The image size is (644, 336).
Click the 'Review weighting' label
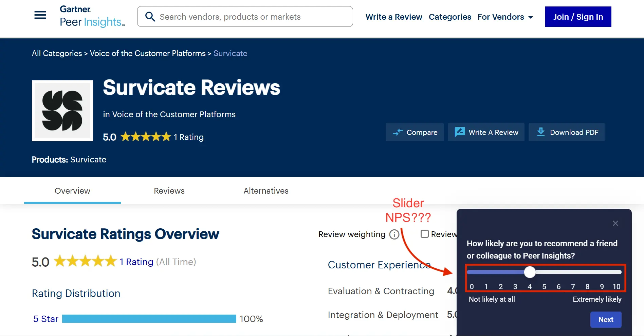[352, 234]
